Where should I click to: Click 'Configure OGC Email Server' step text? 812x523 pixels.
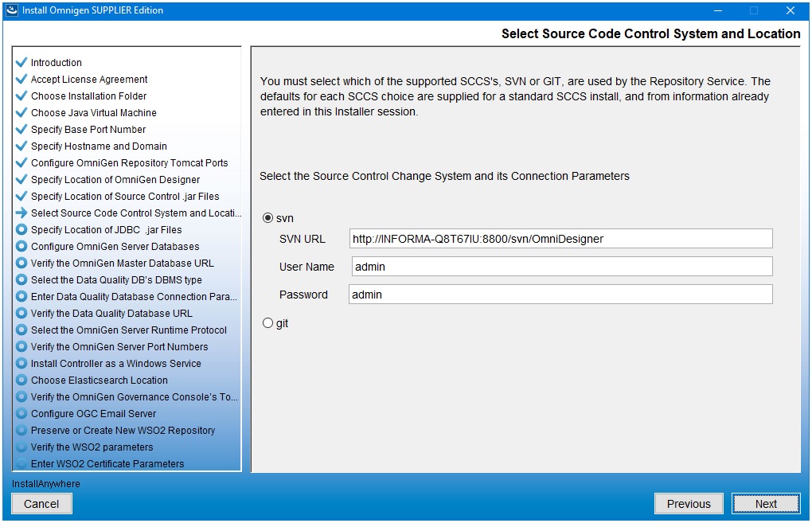pyautogui.click(x=93, y=413)
